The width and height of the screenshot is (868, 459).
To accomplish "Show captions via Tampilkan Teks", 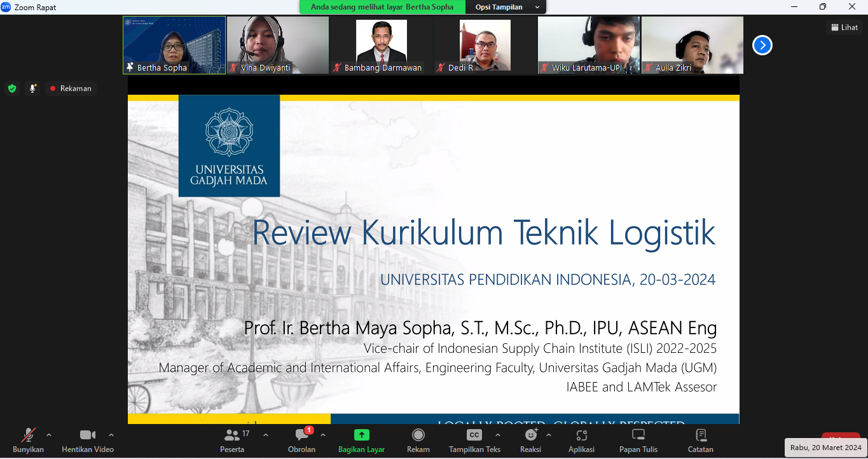I will coord(474,441).
